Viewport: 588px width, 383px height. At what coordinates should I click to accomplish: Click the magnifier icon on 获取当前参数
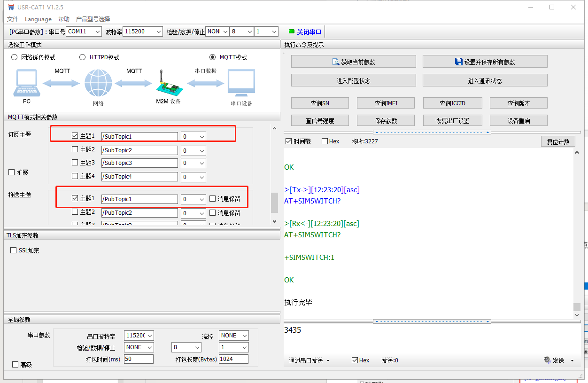tap(336, 62)
